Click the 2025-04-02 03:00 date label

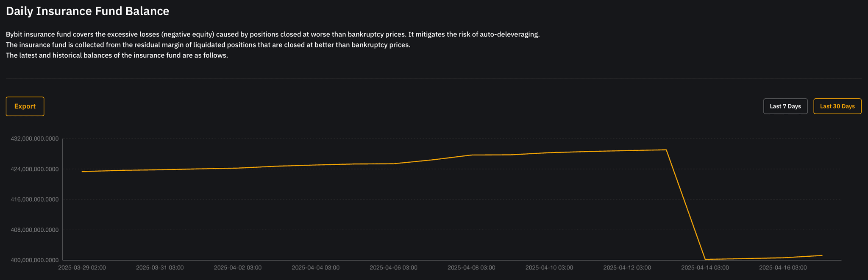tap(238, 268)
